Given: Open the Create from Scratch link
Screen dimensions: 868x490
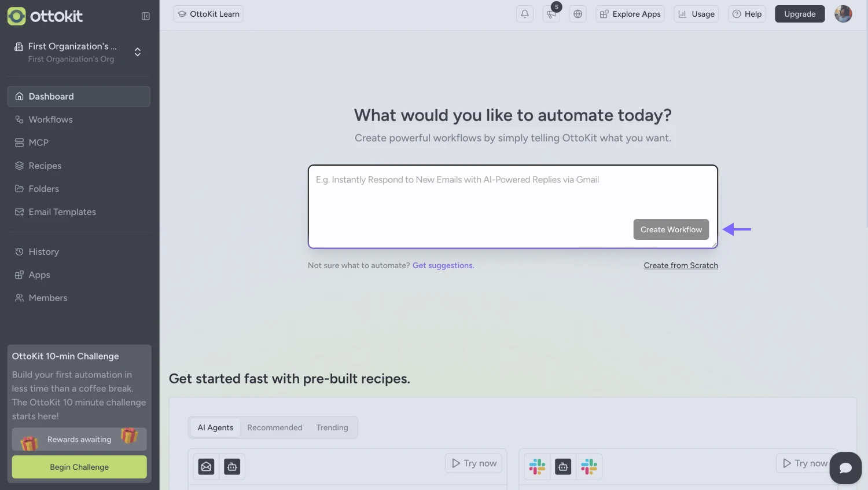Looking at the screenshot, I should coord(681,265).
